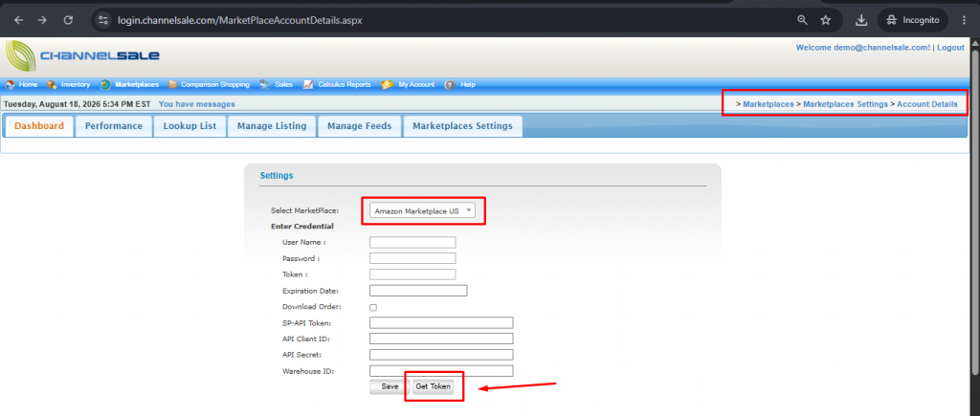Focus the API Client ID field
The width and height of the screenshot is (980, 416).
tap(441, 339)
